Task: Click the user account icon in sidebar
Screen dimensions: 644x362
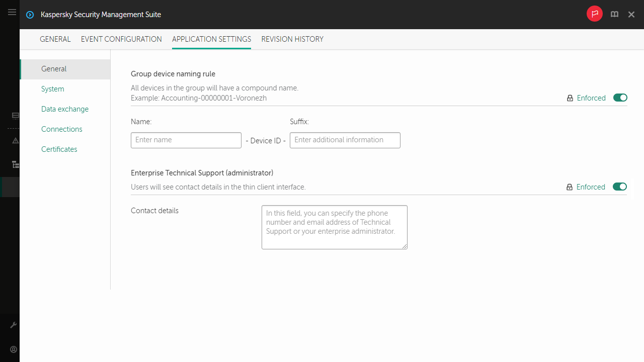Action: [14, 349]
